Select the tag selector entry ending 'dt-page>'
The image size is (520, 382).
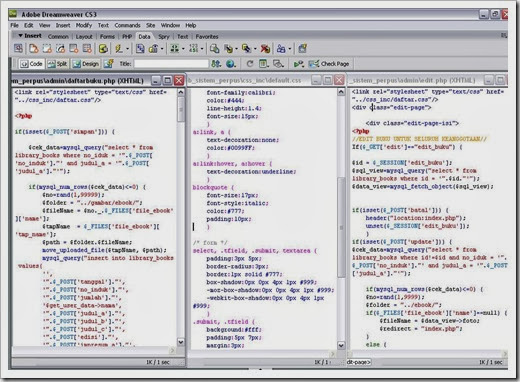click(x=359, y=362)
